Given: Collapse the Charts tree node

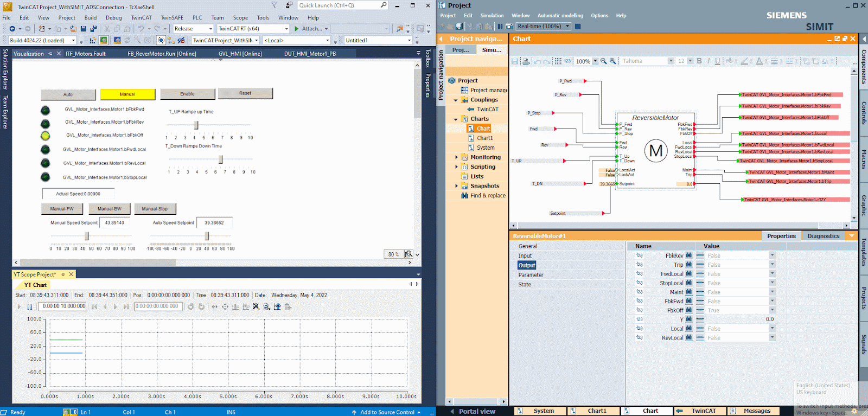Looking at the screenshot, I should (456, 119).
